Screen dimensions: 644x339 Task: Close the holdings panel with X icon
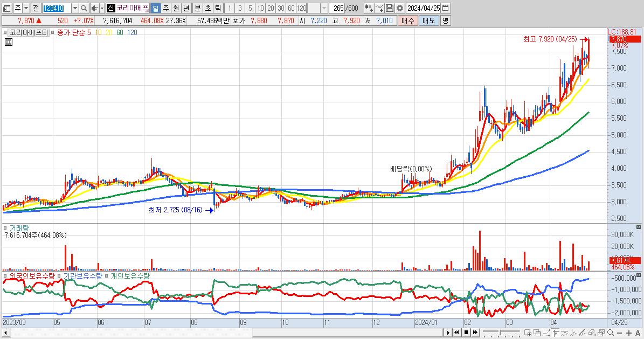click(638, 275)
